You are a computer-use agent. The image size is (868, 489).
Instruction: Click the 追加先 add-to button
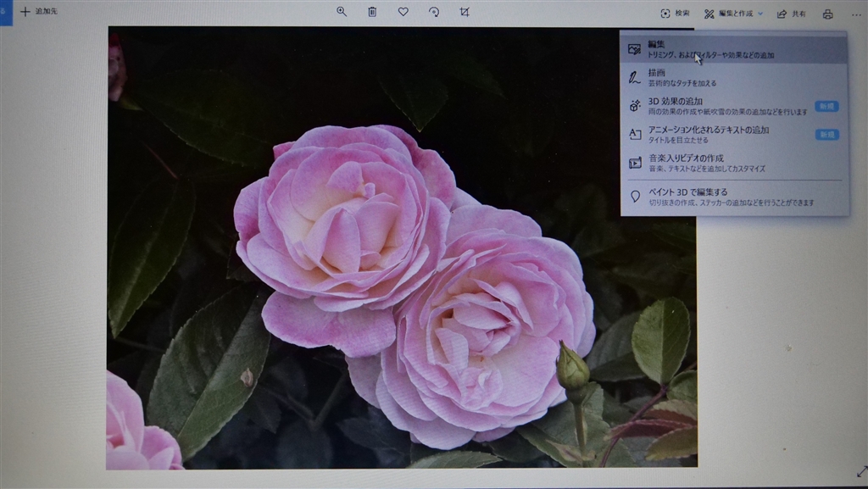[x=39, y=11]
